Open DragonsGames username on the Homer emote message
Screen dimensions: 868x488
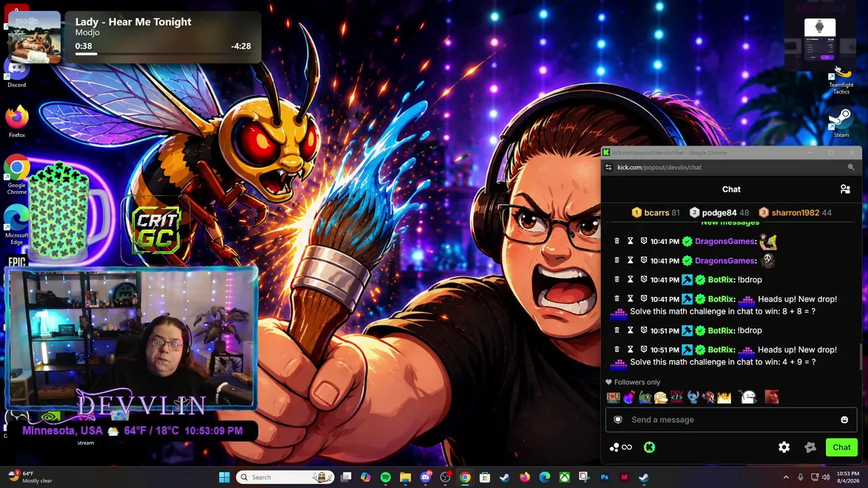(725, 241)
